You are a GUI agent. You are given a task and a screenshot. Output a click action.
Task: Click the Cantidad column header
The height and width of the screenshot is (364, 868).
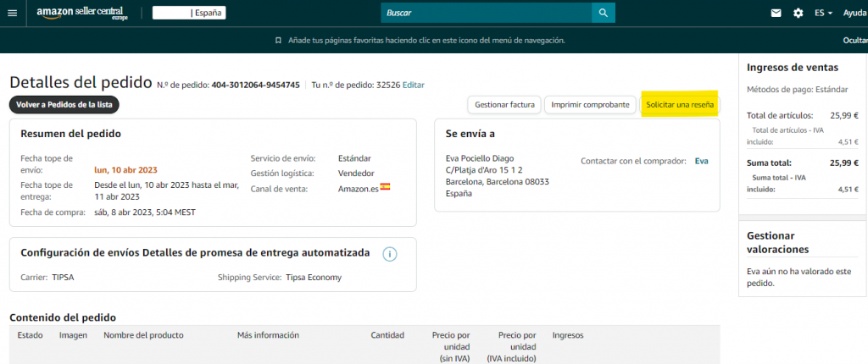tap(387, 335)
